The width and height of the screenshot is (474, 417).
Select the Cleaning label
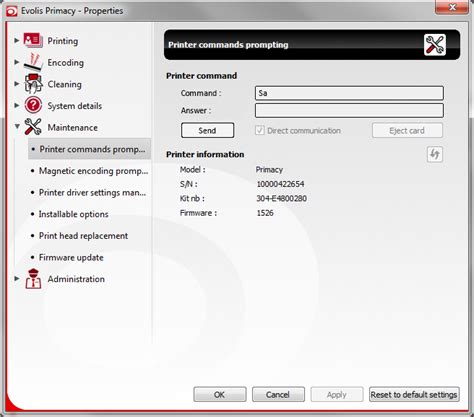64,84
